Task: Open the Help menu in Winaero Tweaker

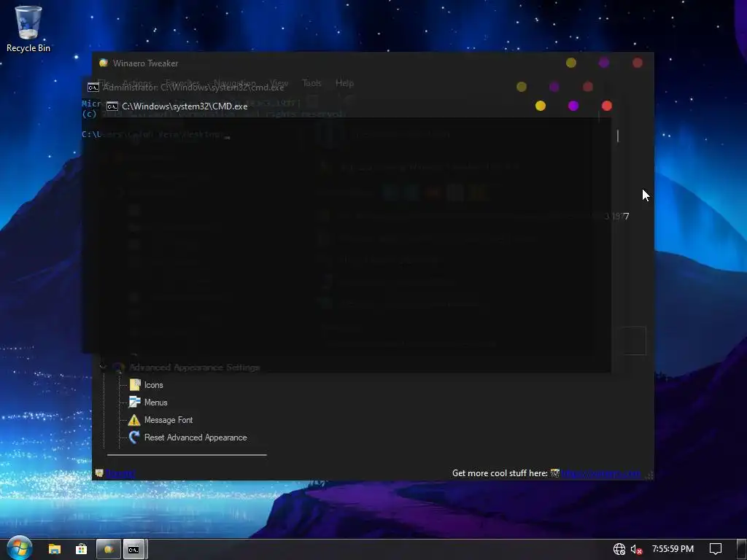Action: pos(344,83)
